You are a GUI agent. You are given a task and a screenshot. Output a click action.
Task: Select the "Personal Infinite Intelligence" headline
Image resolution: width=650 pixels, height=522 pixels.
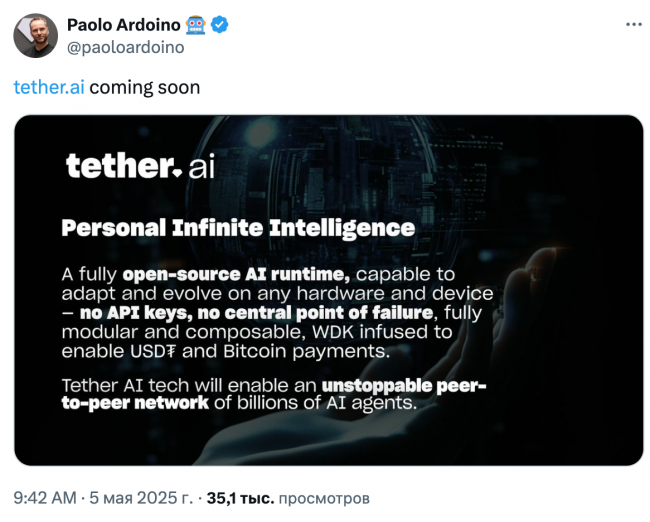238,228
